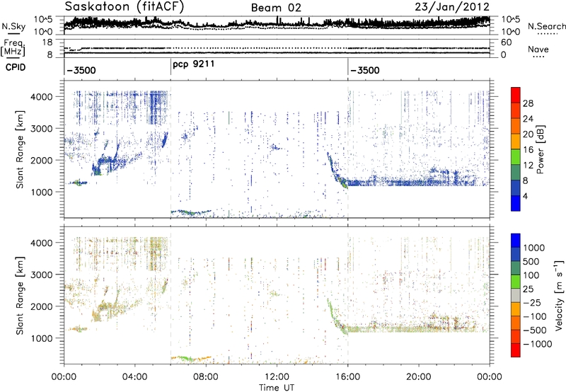Click the "Time UT" axis title
This screenshot has width=566, height=392.
[x=277, y=388]
